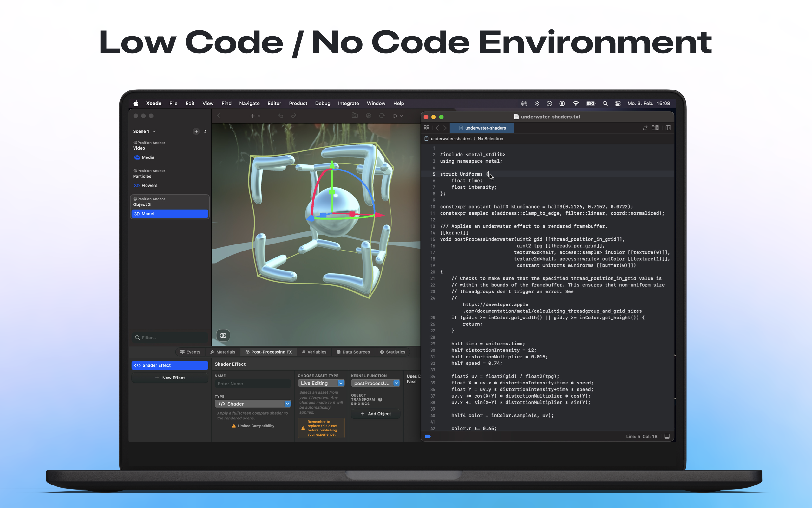Open Control Center icon
Image resolution: width=812 pixels, height=508 pixels.
click(618, 104)
